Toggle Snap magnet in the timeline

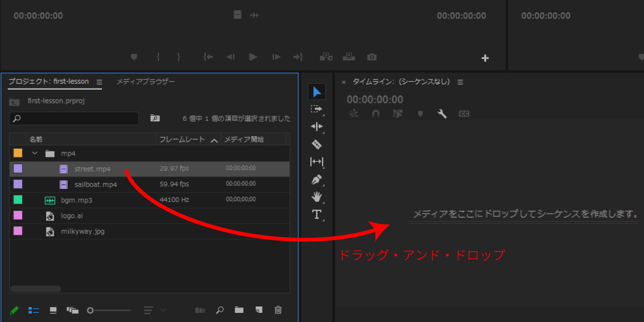(376, 114)
